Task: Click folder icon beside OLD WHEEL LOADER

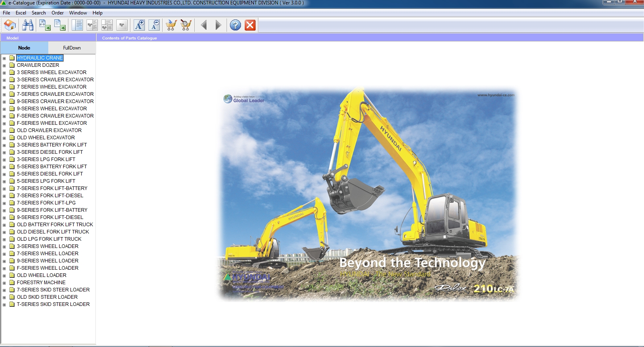Action: pos(12,275)
